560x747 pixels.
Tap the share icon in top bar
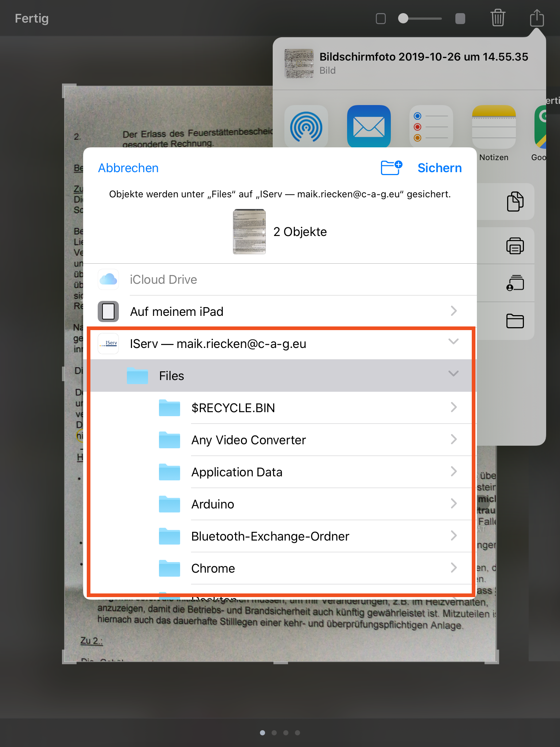click(x=537, y=18)
